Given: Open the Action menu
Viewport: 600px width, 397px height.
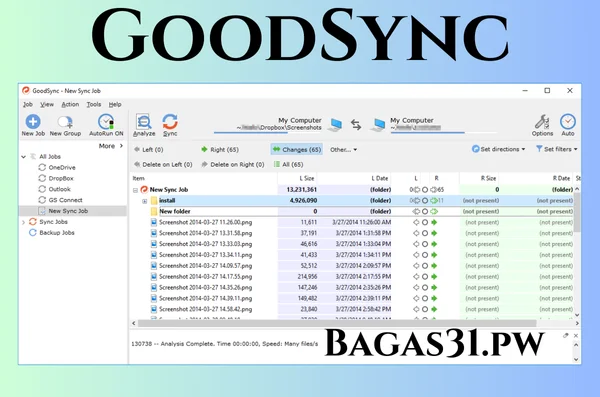Looking at the screenshot, I should [70, 104].
